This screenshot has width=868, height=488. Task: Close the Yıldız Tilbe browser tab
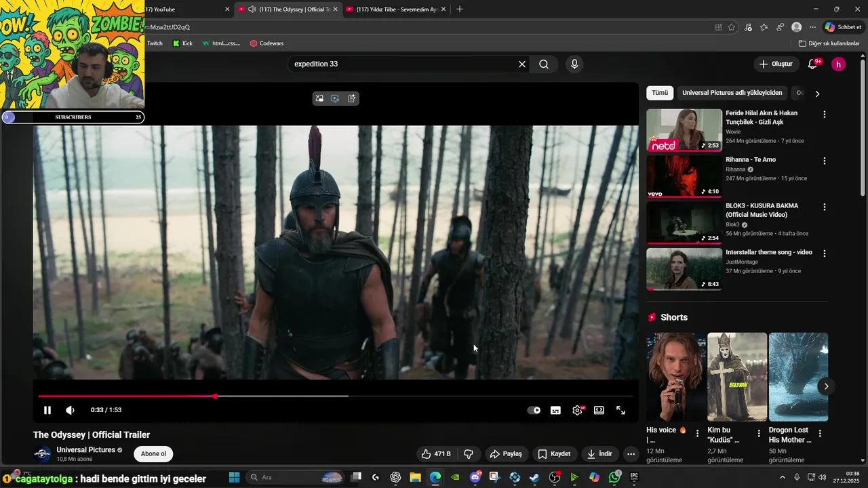coord(443,9)
